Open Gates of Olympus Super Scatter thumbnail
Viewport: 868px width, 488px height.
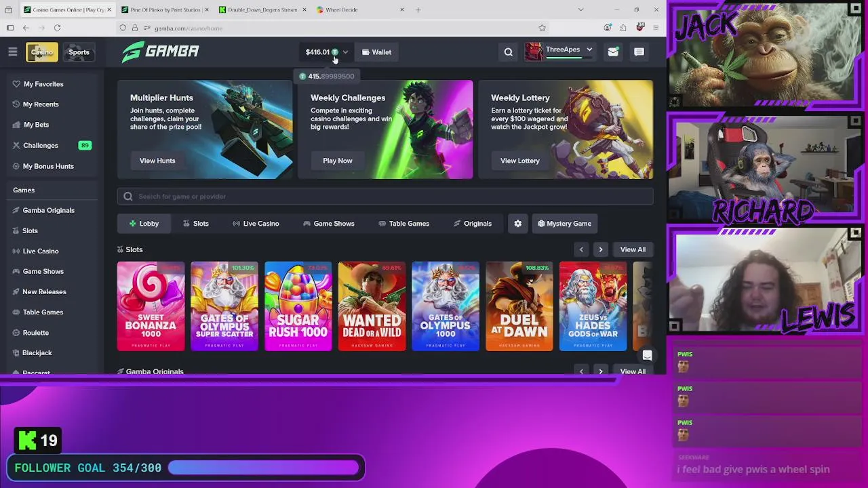click(x=224, y=306)
